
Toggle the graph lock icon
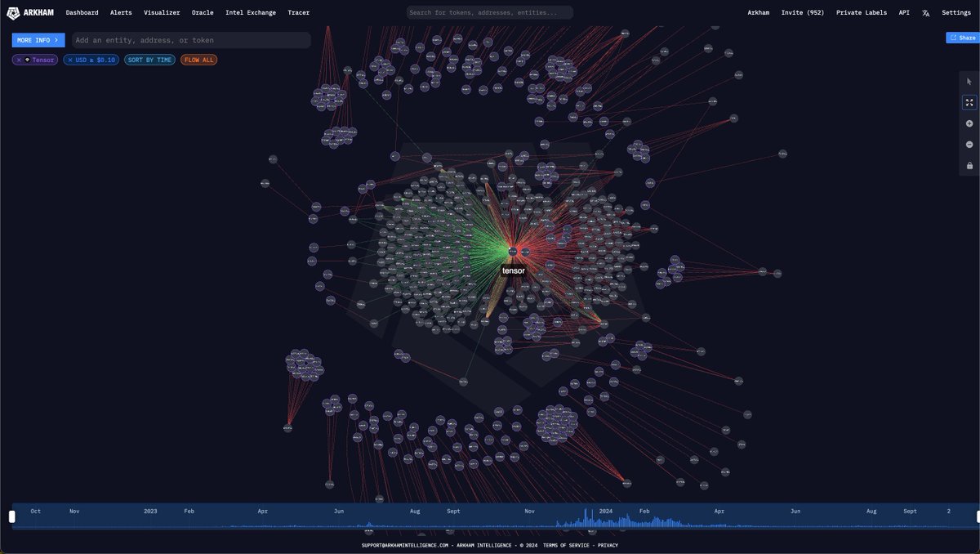pyautogui.click(x=969, y=166)
